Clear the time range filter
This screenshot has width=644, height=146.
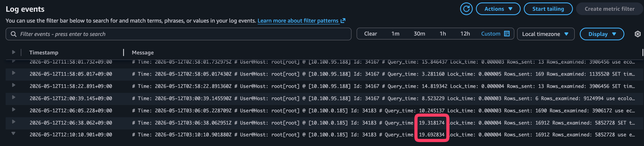click(x=370, y=34)
